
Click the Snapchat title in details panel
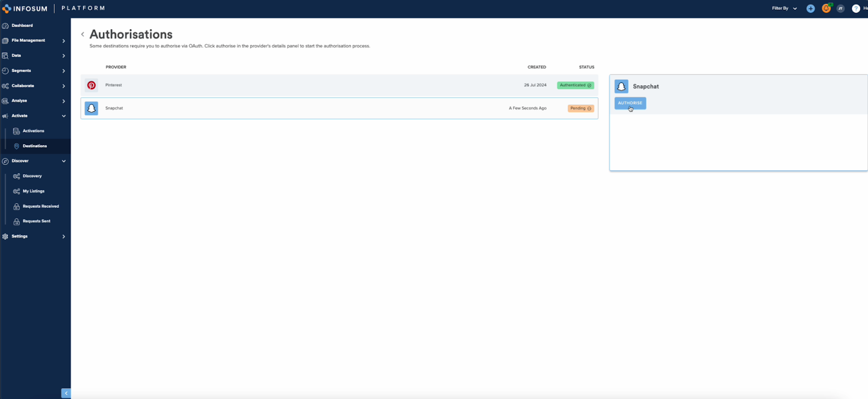(646, 86)
